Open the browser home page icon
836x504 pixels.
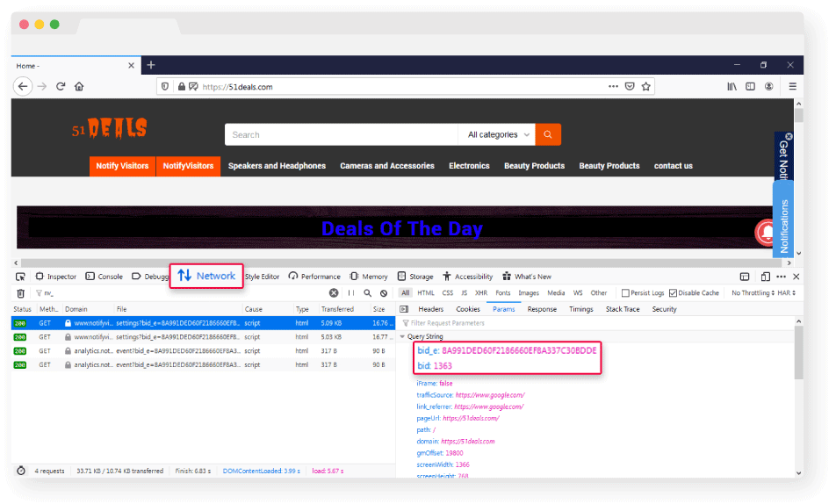point(79,86)
